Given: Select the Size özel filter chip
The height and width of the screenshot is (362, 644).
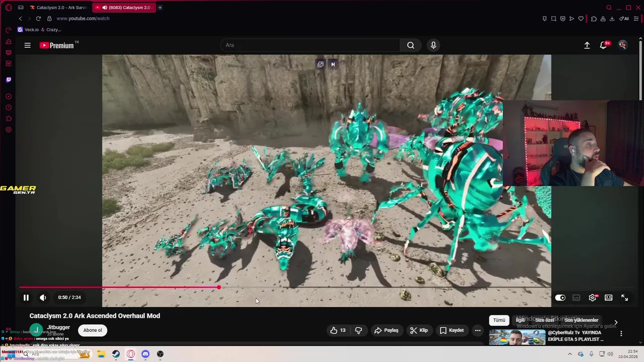Looking at the screenshot, I should click(x=544, y=320).
